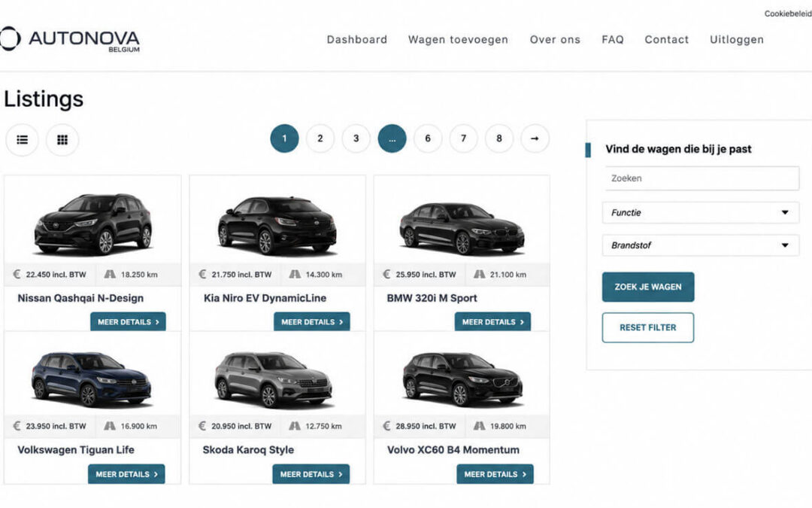Click euro icon beside 20.950 incl. BTW

click(202, 426)
